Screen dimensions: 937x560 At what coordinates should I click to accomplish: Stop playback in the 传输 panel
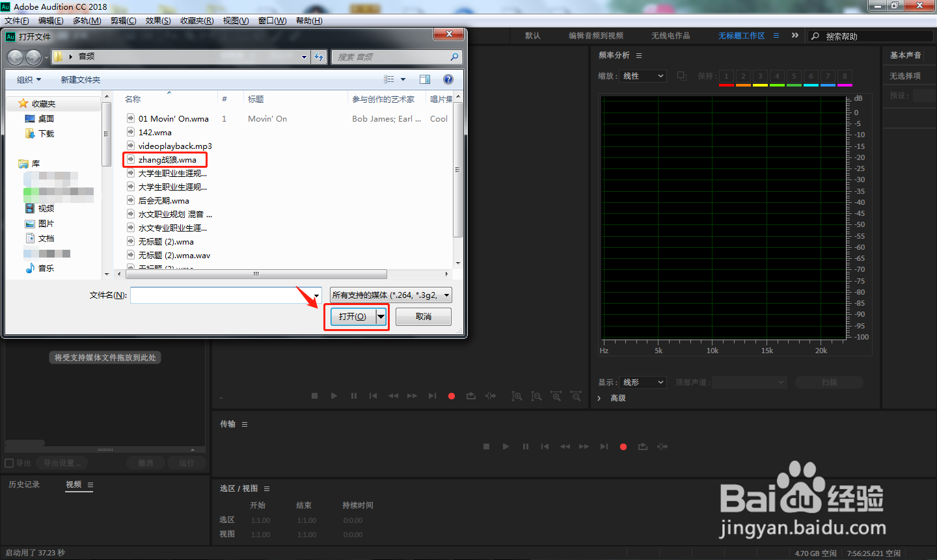tap(486, 447)
